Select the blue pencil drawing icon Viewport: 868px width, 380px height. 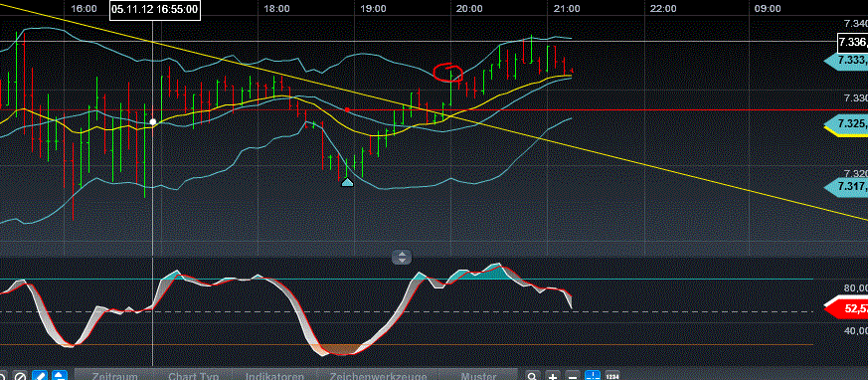[40, 376]
